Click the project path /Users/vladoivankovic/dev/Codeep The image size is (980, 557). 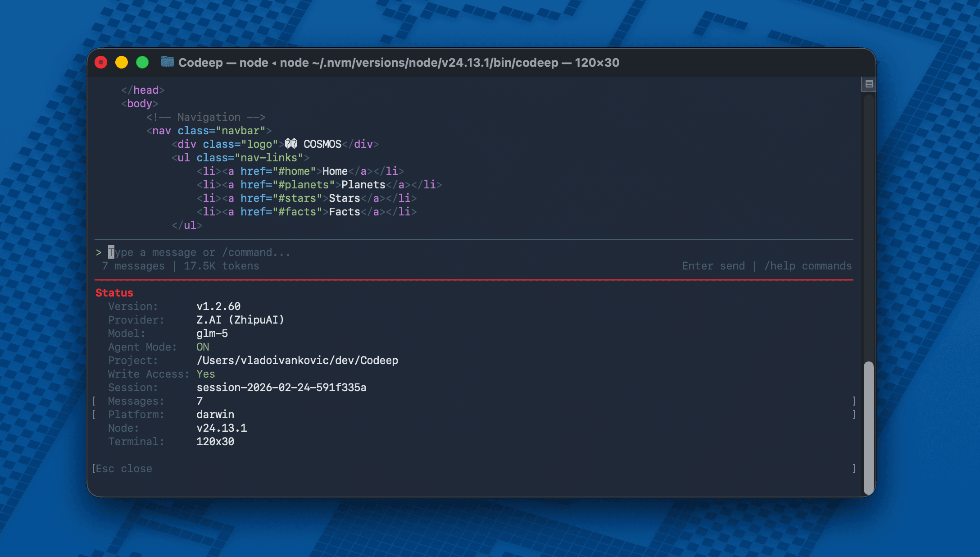(298, 361)
